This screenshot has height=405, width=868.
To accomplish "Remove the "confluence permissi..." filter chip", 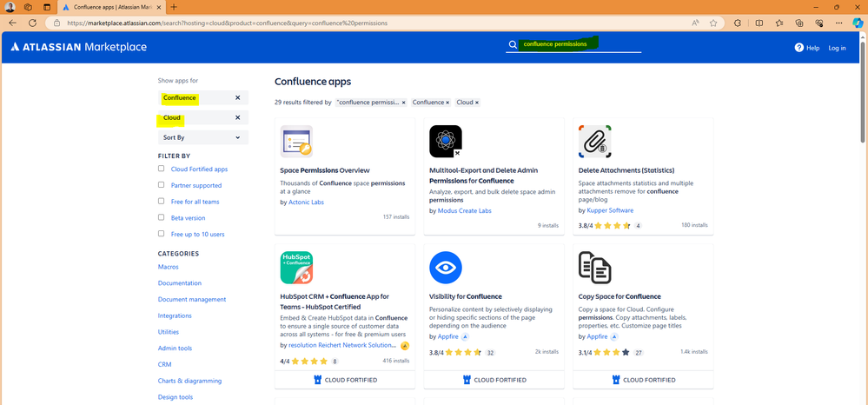I will tap(403, 103).
